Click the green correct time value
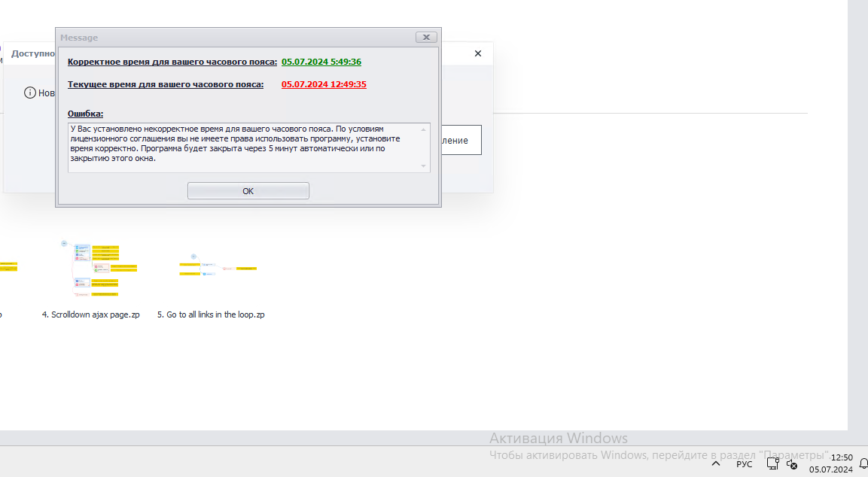 tap(321, 62)
